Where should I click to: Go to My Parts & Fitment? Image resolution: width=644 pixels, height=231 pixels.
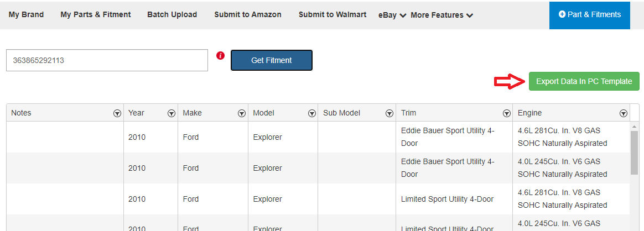click(x=96, y=14)
